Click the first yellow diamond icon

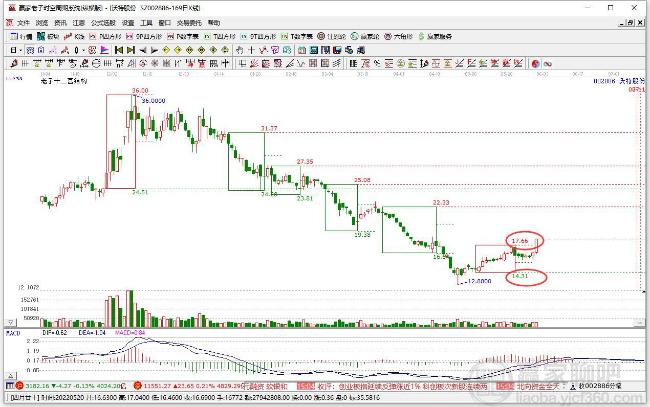pyautogui.click(x=166, y=50)
